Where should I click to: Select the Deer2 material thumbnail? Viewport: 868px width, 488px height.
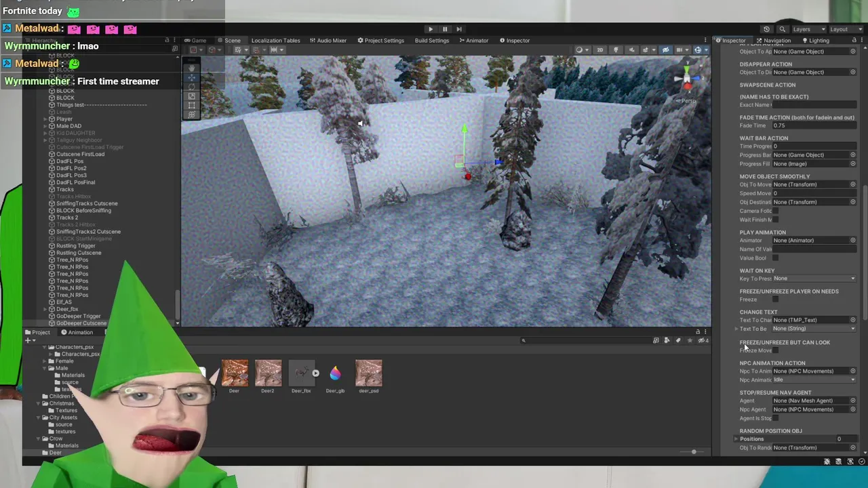point(268,374)
